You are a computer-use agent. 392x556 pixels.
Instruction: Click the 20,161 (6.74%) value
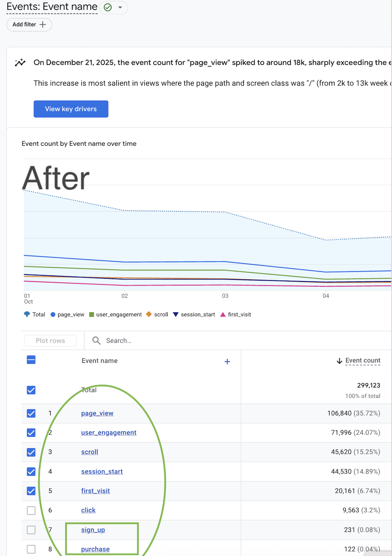(x=358, y=491)
